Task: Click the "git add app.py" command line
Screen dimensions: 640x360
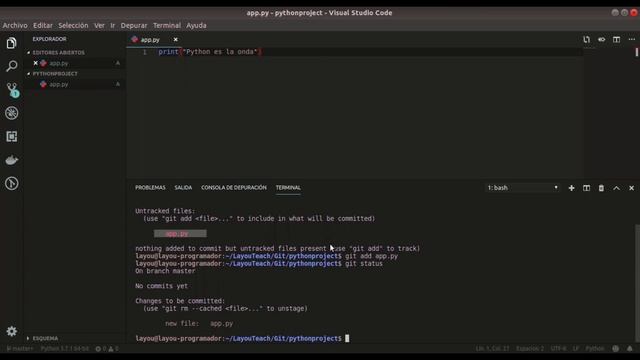Action: click(267, 256)
